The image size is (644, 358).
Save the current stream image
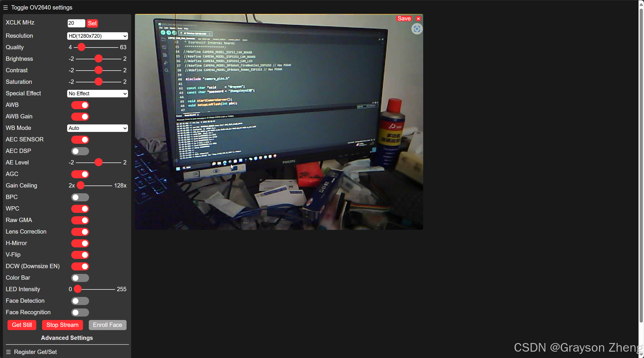(404, 18)
